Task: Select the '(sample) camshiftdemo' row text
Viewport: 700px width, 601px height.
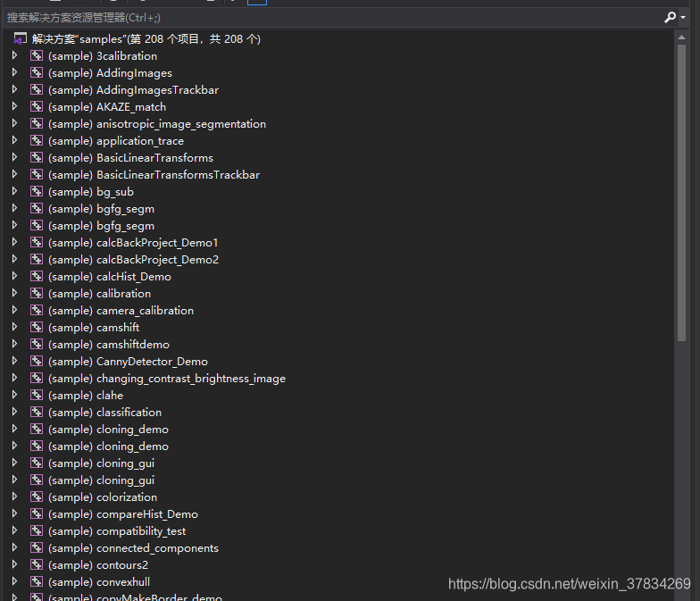Action: 109,345
